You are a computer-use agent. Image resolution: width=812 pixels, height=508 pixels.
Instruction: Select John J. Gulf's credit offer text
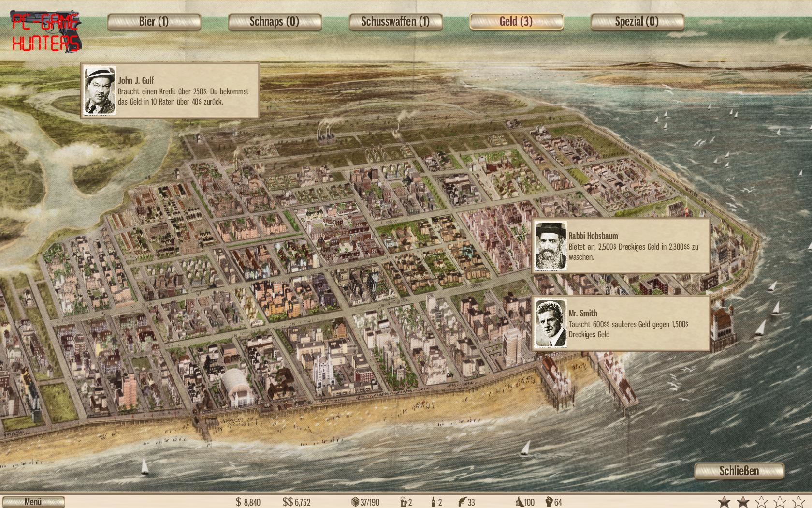[x=184, y=97]
